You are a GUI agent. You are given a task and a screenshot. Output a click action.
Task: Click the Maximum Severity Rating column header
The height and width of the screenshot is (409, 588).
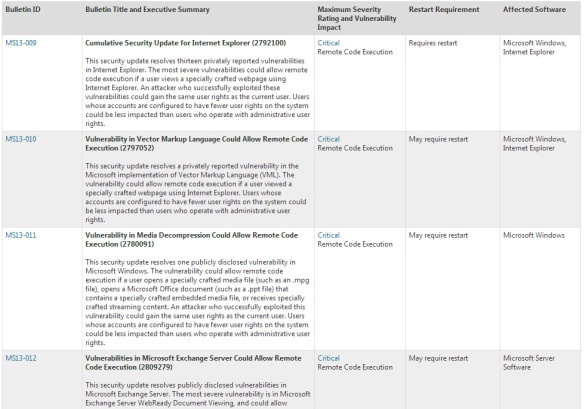pos(357,18)
